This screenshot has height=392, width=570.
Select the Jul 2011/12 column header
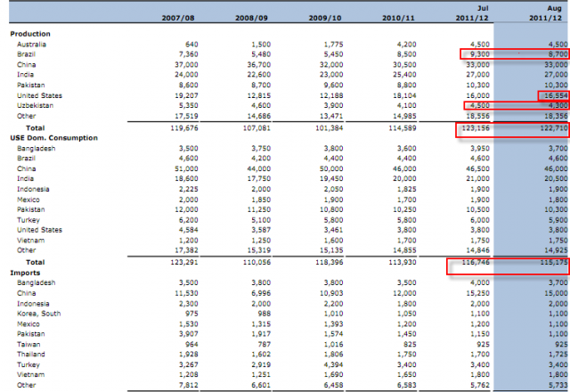click(x=472, y=13)
